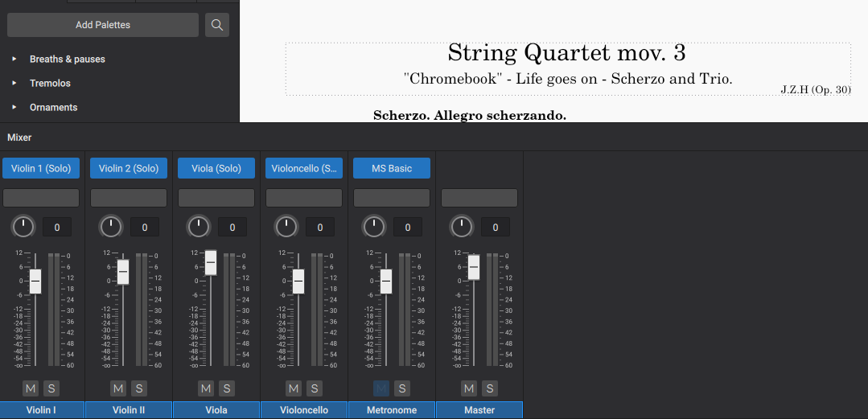
Task: Select the Violoncello channel label
Action: pos(304,410)
